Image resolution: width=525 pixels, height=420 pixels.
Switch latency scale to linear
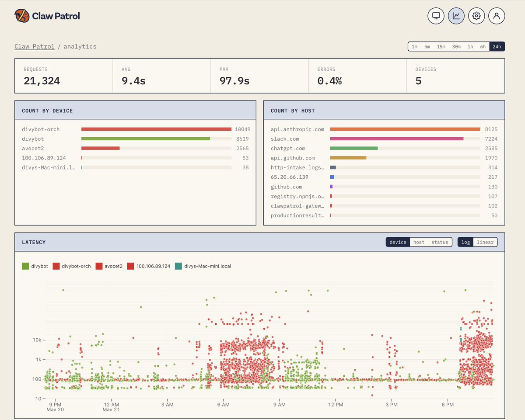coord(485,242)
